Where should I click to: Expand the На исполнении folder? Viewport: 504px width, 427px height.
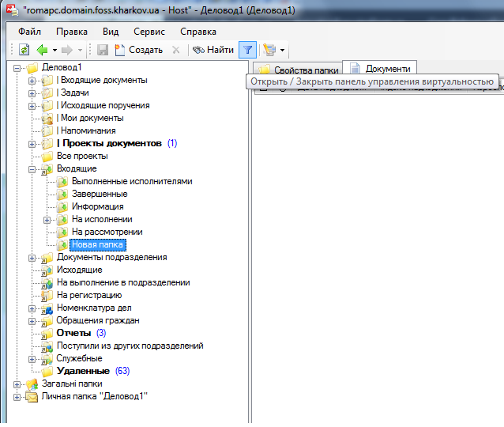click(47, 219)
